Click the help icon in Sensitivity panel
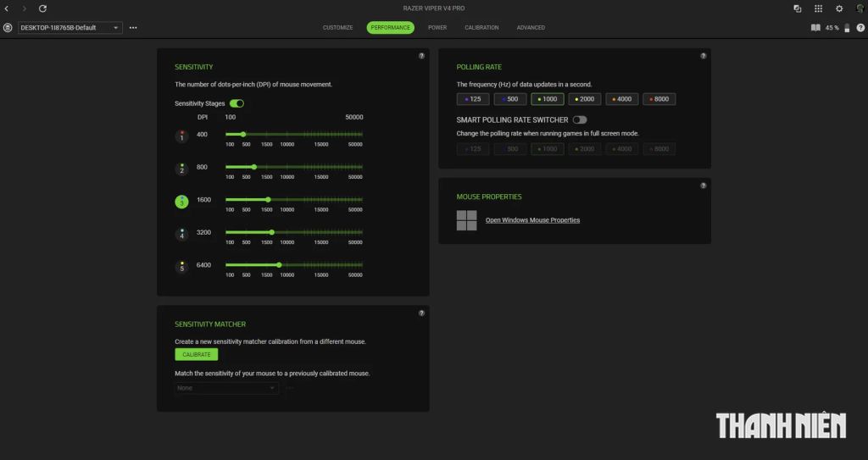 (422, 56)
